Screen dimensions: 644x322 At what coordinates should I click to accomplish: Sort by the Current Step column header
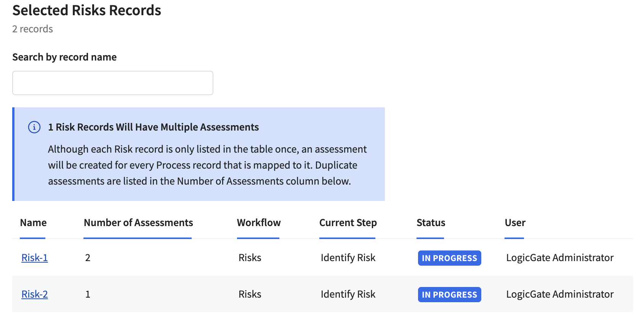point(348,223)
